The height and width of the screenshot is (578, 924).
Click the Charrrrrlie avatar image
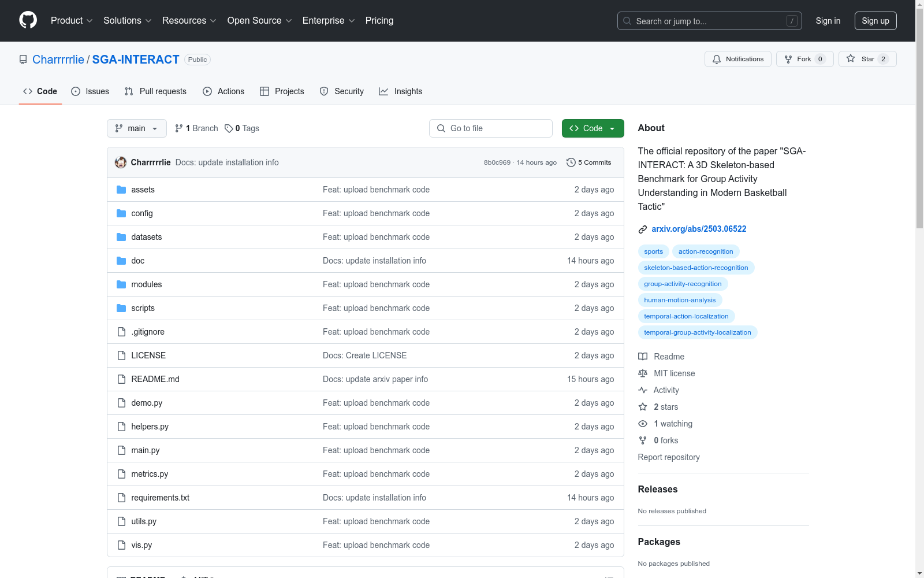coord(121,162)
